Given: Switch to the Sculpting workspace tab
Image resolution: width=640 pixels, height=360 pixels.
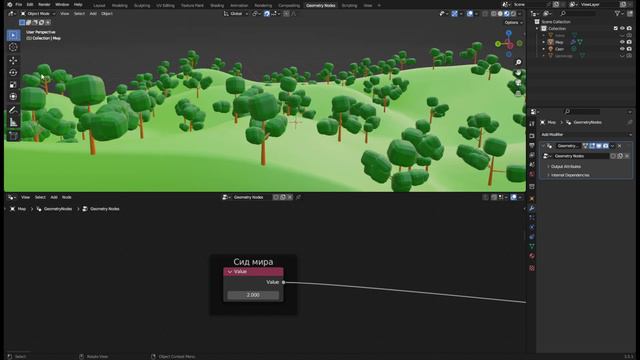Looking at the screenshot, I should click(x=142, y=6).
